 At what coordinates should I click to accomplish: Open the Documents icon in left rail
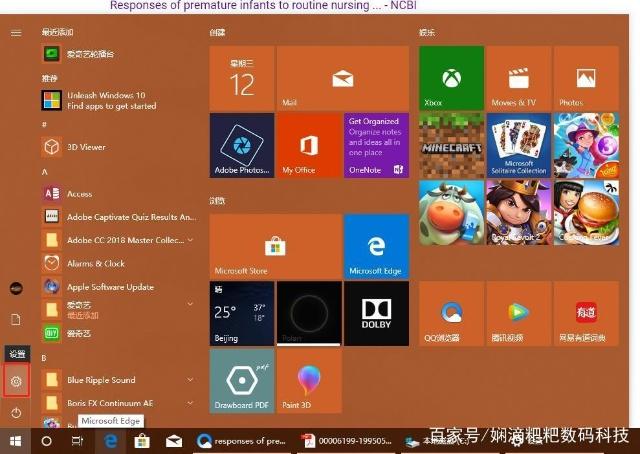(x=16, y=319)
